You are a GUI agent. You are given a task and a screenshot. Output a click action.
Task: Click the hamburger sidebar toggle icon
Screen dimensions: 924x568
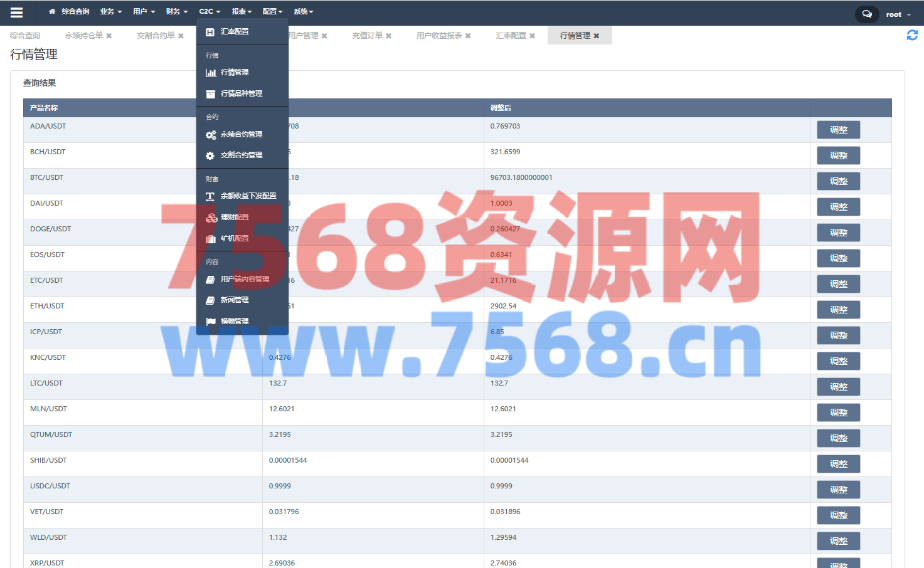17,13
